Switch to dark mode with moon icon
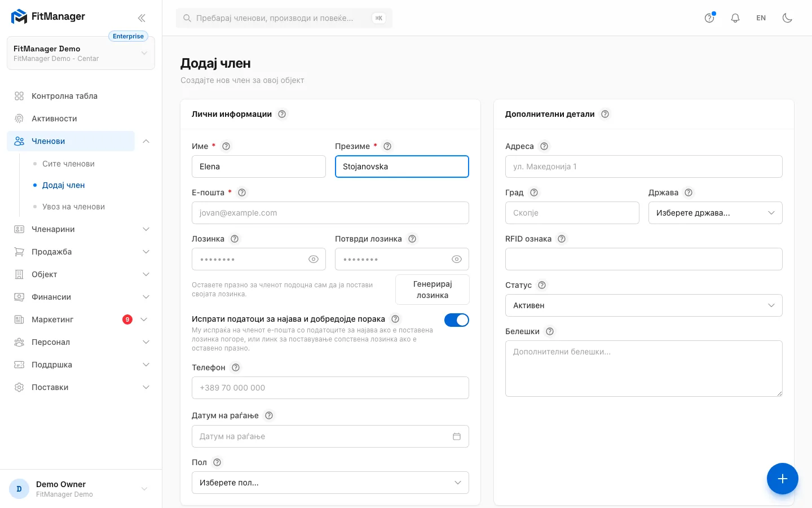This screenshot has width=812, height=508. click(787, 18)
